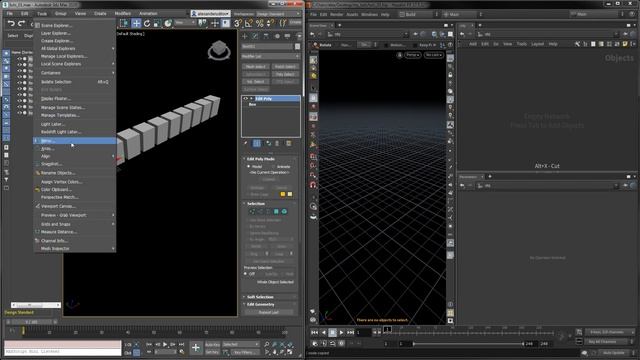Select the Move tool in 3ds Max toolbar
This screenshot has width=640, height=360.
coord(136,24)
